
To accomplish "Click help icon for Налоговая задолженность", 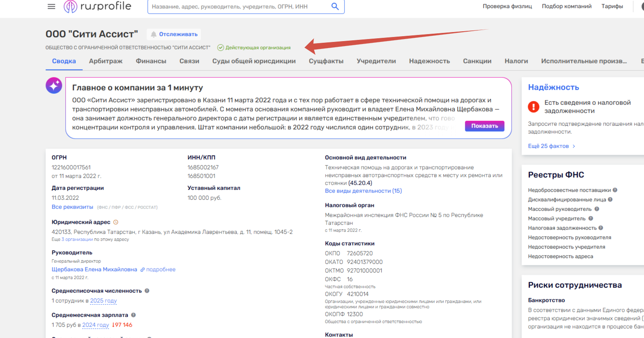I will [601, 228].
